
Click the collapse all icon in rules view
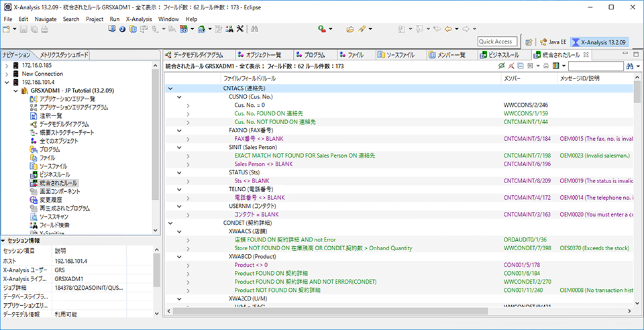(x=521, y=66)
